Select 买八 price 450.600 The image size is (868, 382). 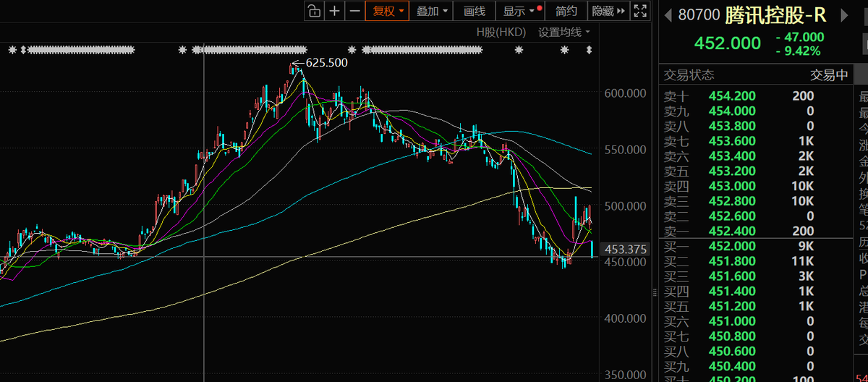tap(732, 352)
